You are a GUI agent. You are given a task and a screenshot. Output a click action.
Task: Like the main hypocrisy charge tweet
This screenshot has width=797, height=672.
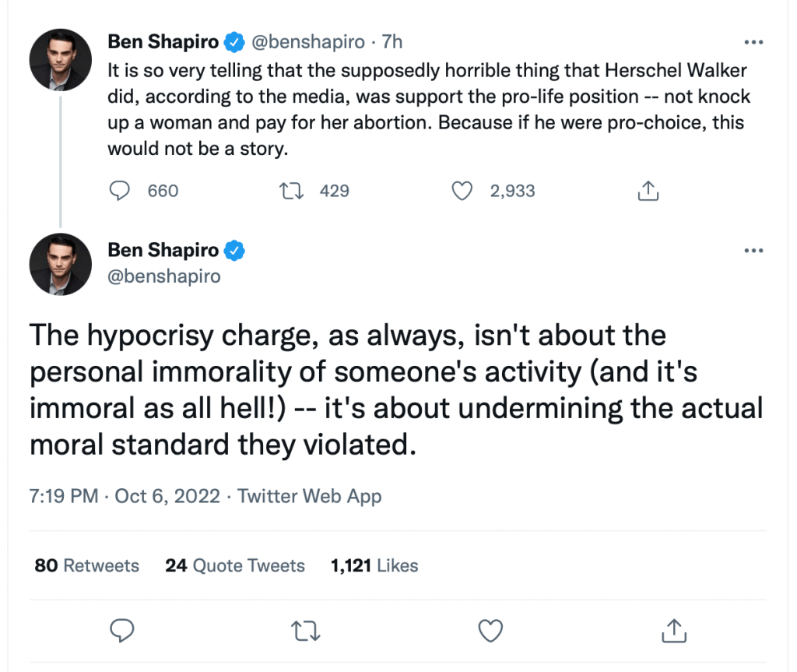pyautogui.click(x=490, y=630)
